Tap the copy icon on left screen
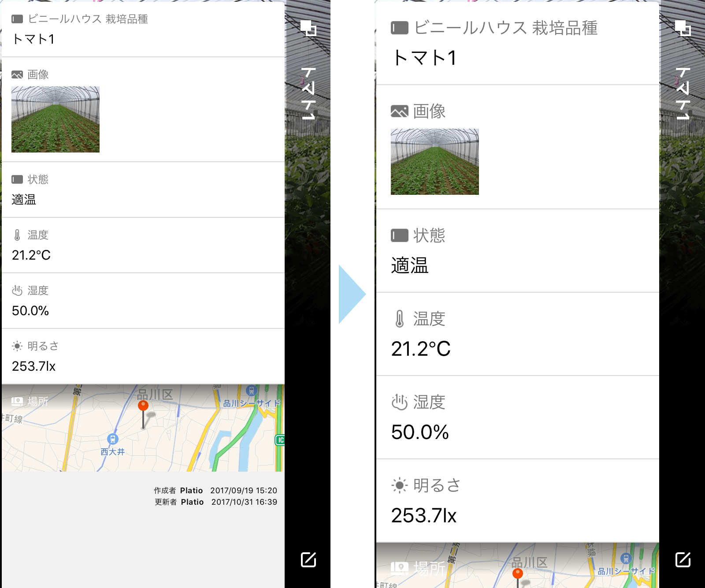705x588 pixels. tap(308, 28)
